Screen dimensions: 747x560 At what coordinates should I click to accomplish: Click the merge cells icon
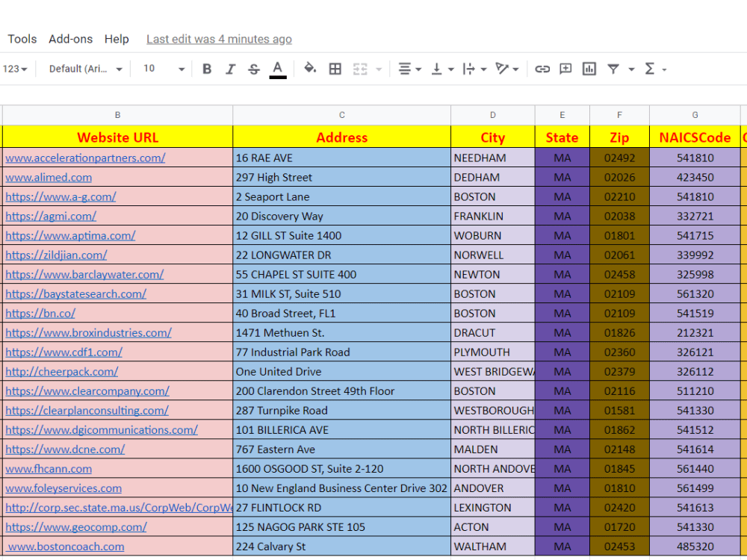(x=360, y=69)
